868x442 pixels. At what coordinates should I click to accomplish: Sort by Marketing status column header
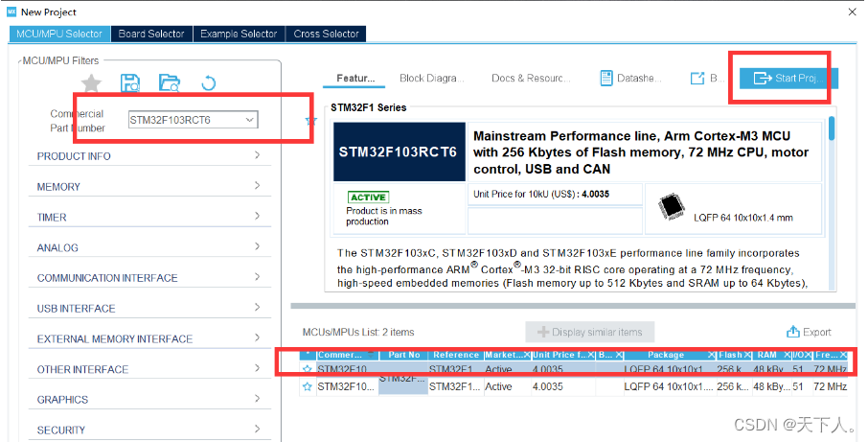coord(507,355)
